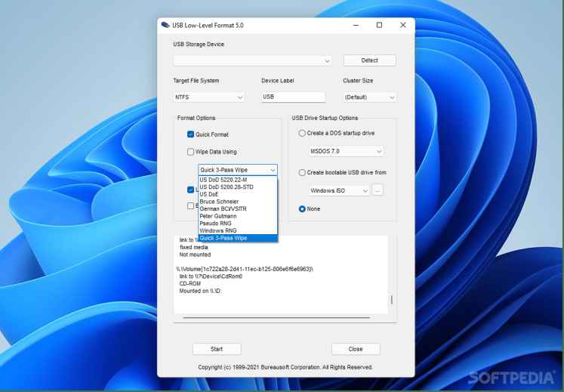Select Create a DOS startup drive option
This screenshot has width=564, height=392.
point(303,133)
